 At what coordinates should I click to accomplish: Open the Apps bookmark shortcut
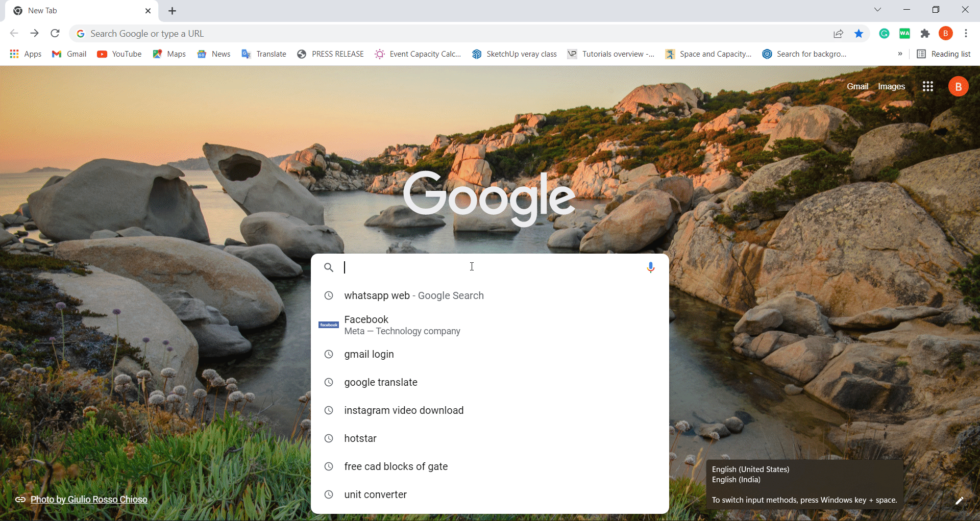[26, 54]
